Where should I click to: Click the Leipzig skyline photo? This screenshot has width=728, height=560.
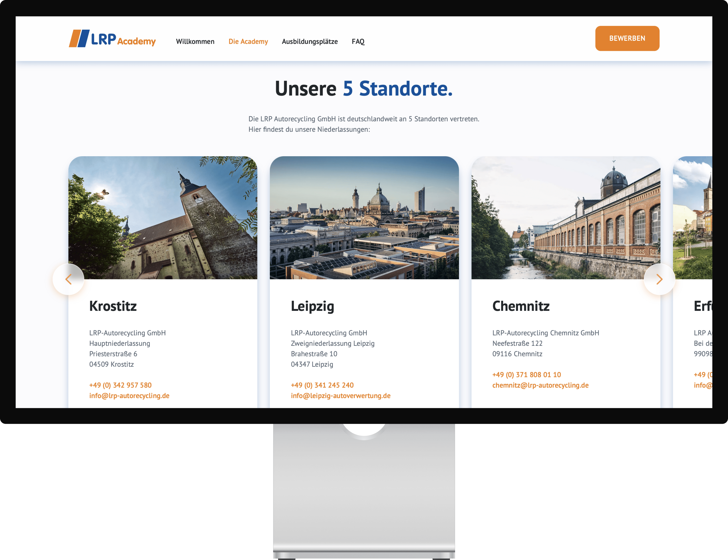click(364, 217)
